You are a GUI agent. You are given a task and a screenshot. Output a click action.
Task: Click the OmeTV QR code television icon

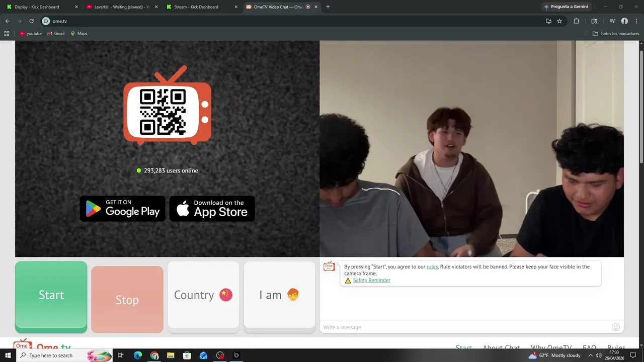click(168, 105)
